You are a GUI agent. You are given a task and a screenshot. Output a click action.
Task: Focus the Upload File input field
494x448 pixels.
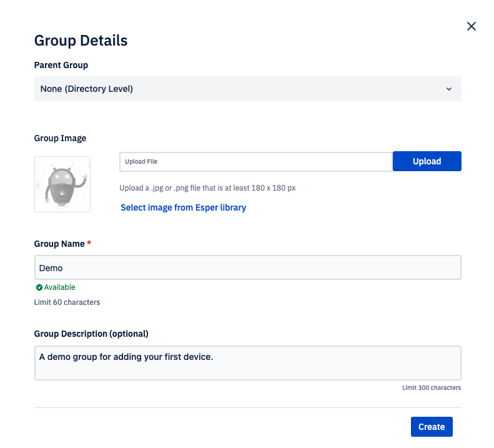pos(256,161)
